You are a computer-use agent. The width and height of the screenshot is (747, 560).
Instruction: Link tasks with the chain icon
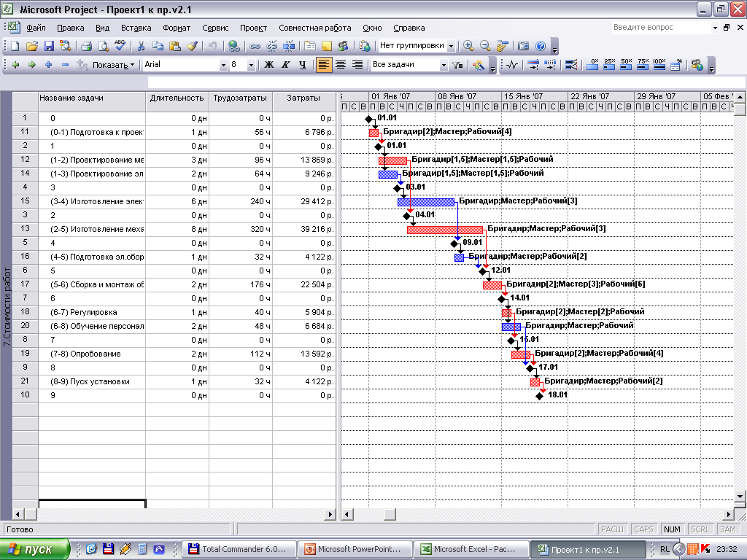point(255,46)
